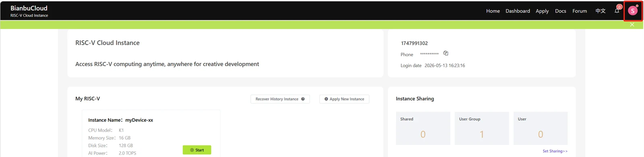Image resolution: width=644 pixels, height=157 pixels.
Task: Open the user avatar account menu
Action: 633,11
